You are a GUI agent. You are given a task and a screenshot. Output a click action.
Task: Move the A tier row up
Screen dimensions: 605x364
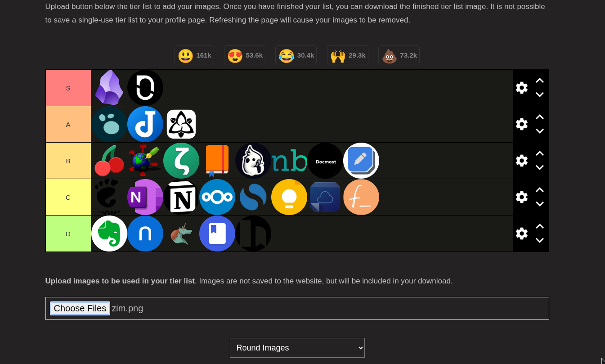point(540,117)
